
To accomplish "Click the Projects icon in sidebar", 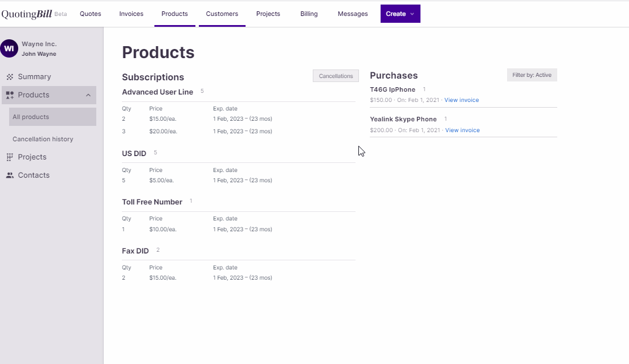I will [10, 157].
